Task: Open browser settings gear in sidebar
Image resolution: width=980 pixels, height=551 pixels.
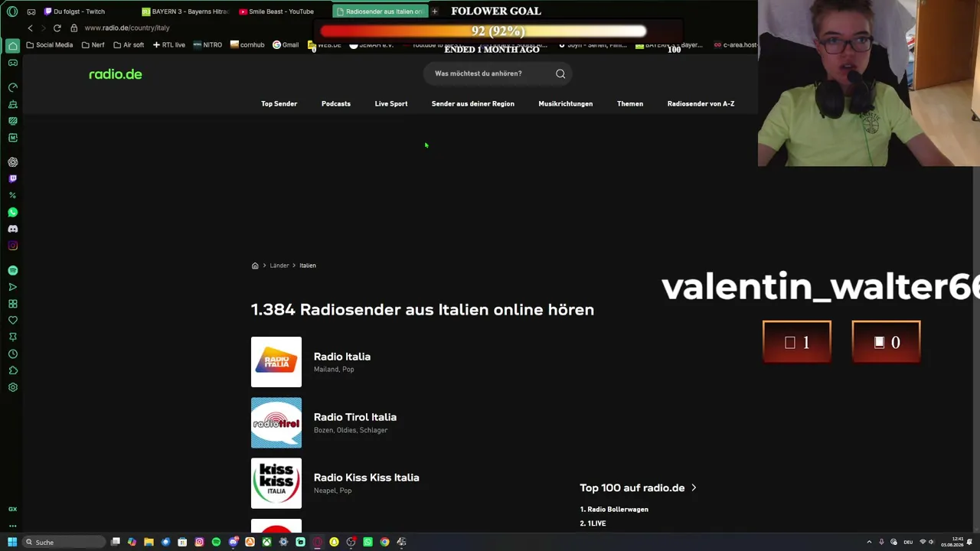Action: point(13,387)
